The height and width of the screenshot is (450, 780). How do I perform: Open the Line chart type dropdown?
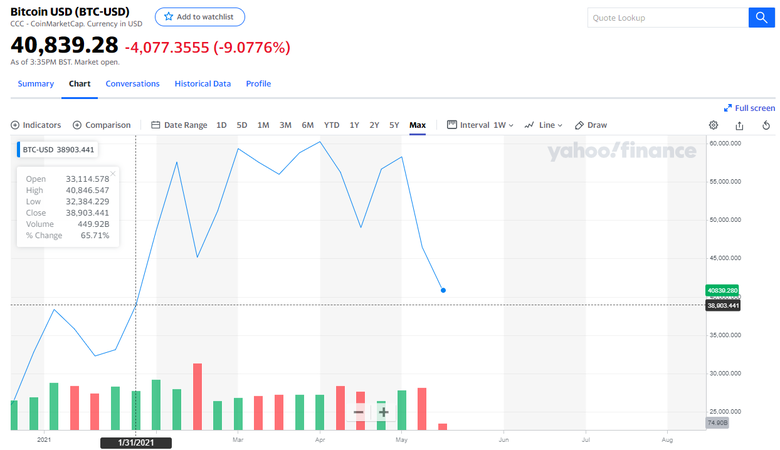[544, 125]
